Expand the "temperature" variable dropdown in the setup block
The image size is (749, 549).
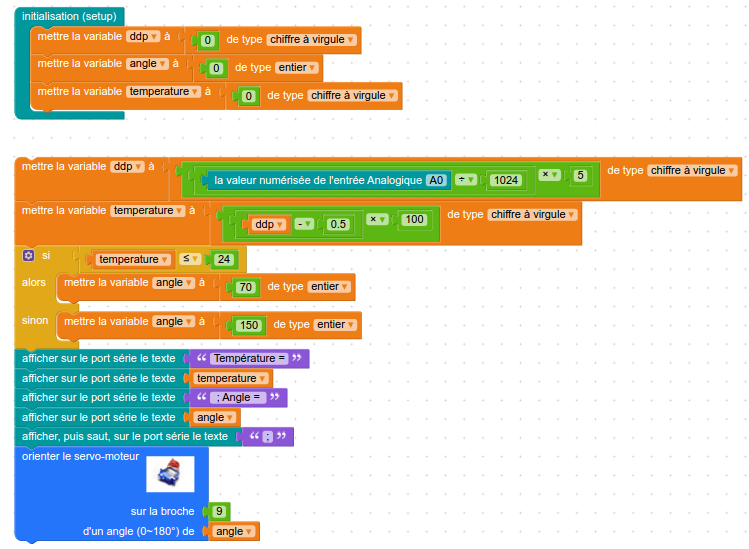click(x=164, y=91)
